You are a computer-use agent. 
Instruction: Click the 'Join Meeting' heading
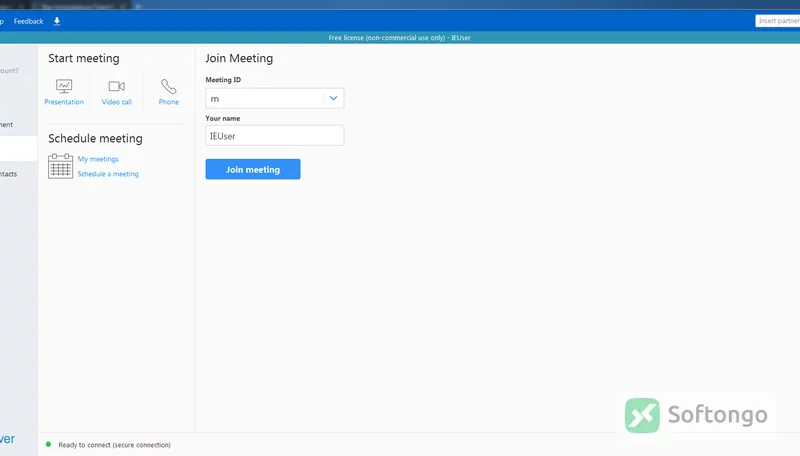[239, 58]
